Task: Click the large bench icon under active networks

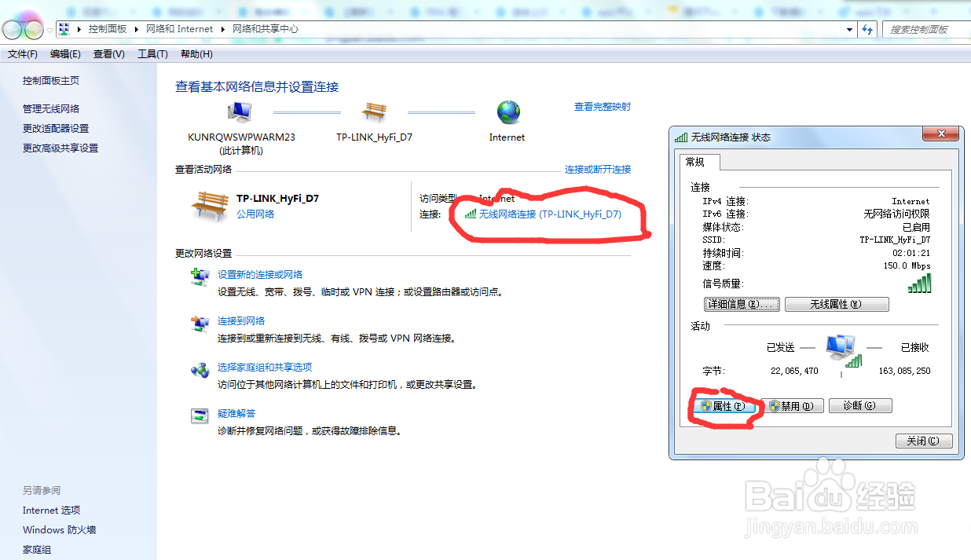Action: (210, 206)
